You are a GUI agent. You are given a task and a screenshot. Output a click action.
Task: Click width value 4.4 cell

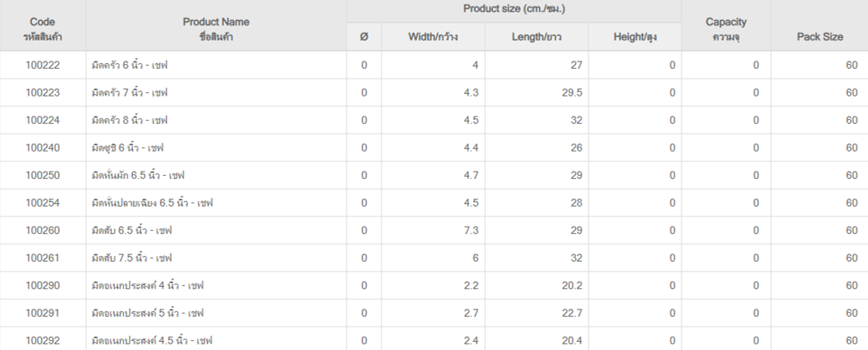[x=433, y=148]
